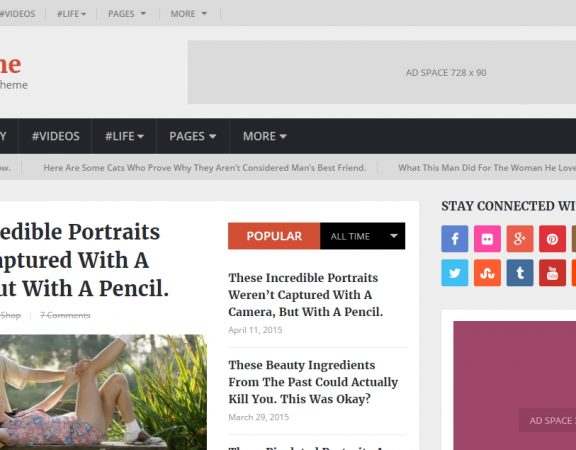Open 7 Comments link under headline
576x450 pixels.
pos(65,315)
